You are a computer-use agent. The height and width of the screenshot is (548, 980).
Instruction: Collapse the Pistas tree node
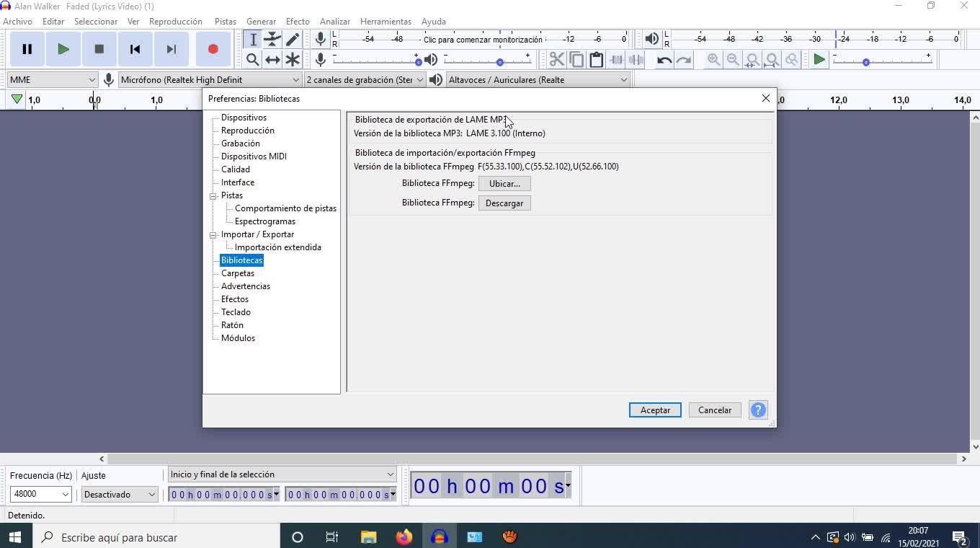[213, 195]
